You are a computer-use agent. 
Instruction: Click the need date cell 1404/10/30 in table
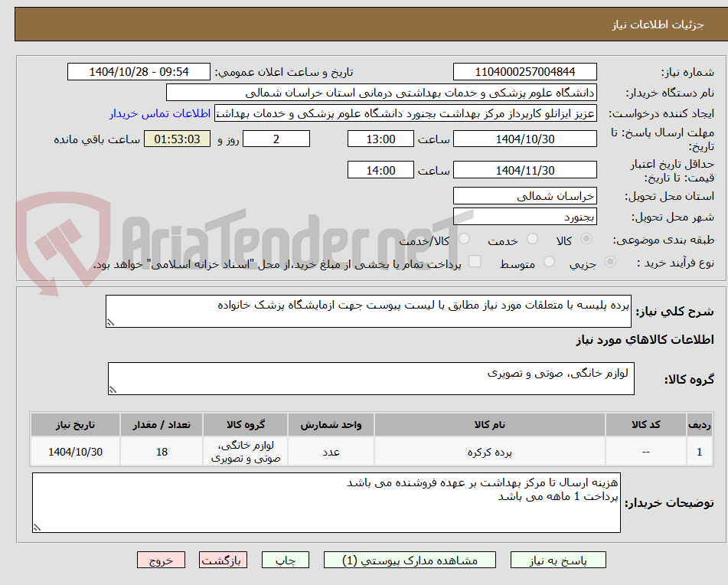click(x=75, y=452)
